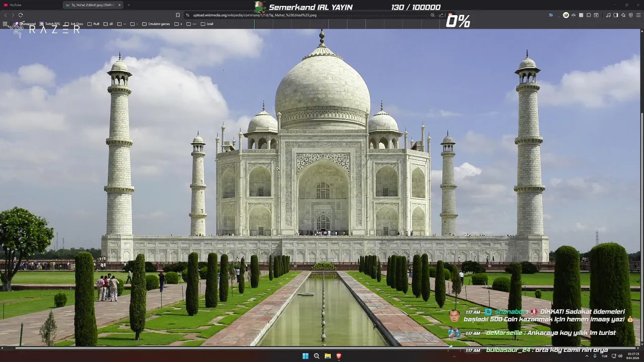
Task: Open the network and volume quick settings
Action: click(x=617, y=356)
